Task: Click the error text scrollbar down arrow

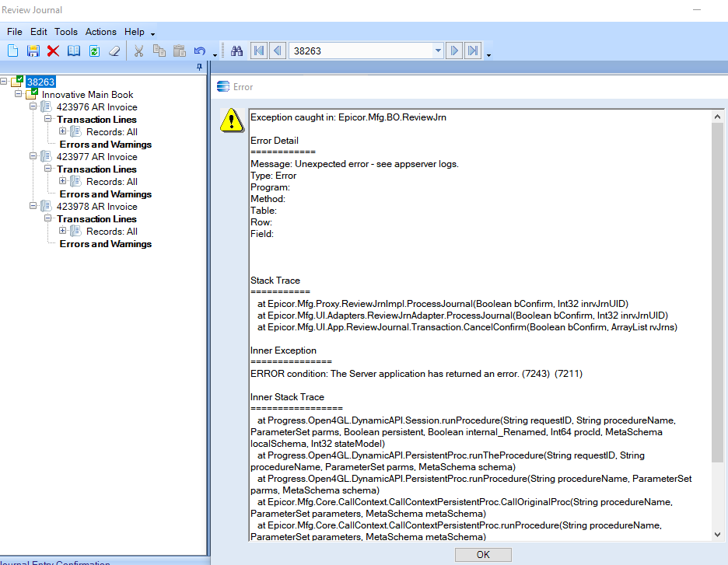Action: click(717, 535)
